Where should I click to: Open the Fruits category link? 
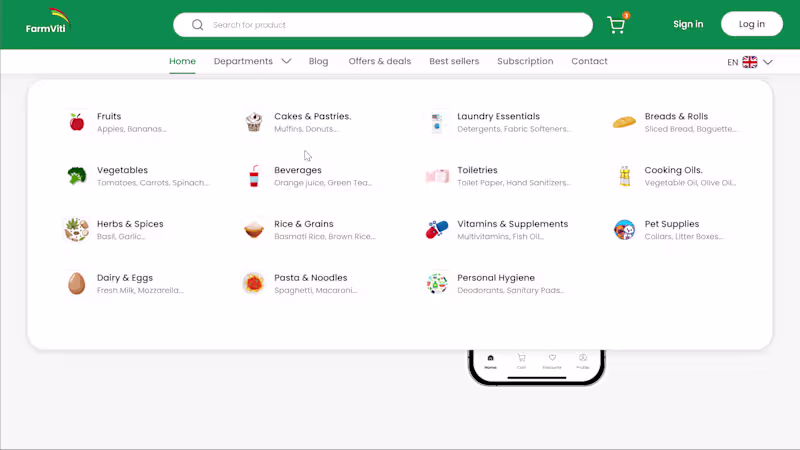(x=109, y=116)
